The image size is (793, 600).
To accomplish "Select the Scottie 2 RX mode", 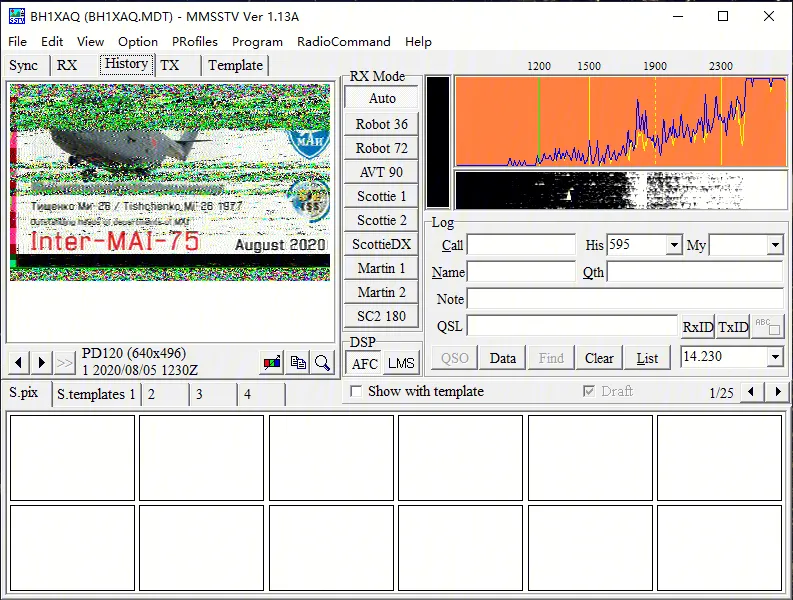I will tap(381, 220).
